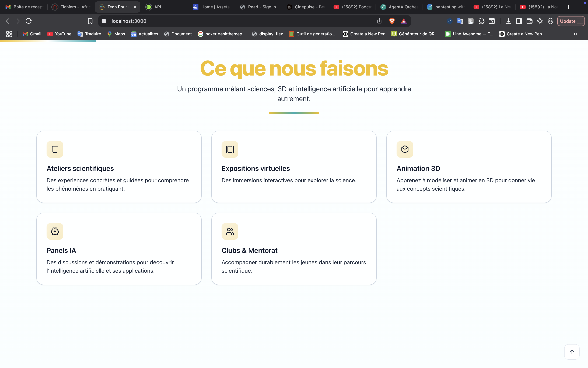Viewport: 588px width, 368px height.
Task: Switch to the Home | Assets tab
Action: [211, 7]
